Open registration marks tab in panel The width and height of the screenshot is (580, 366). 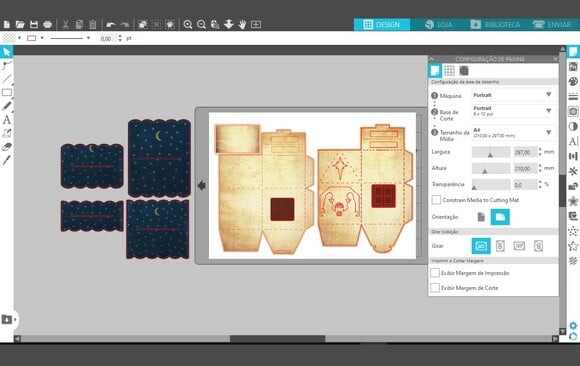(x=464, y=70)
